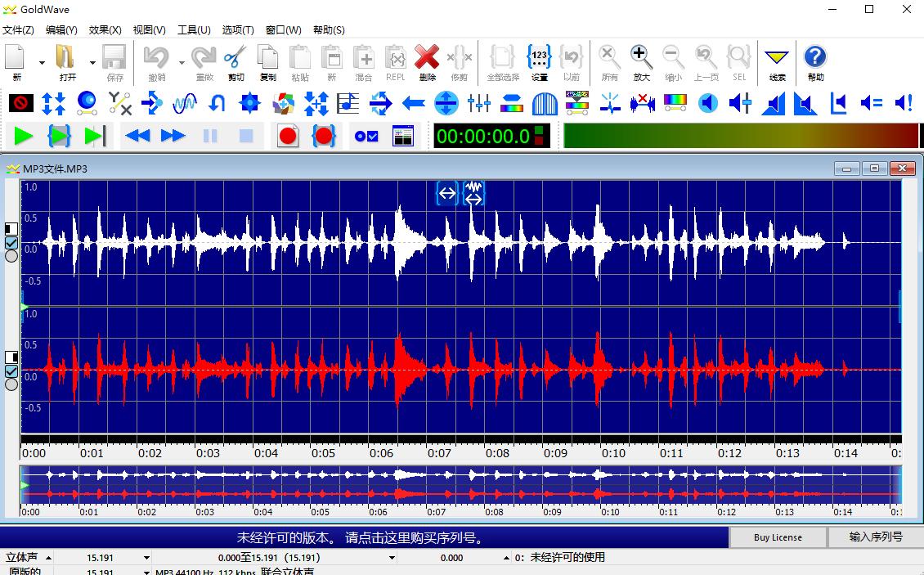Open the Mute effect icon
Image resolution: width=924 pixels, height=575 pixels.
pos(19,103)
